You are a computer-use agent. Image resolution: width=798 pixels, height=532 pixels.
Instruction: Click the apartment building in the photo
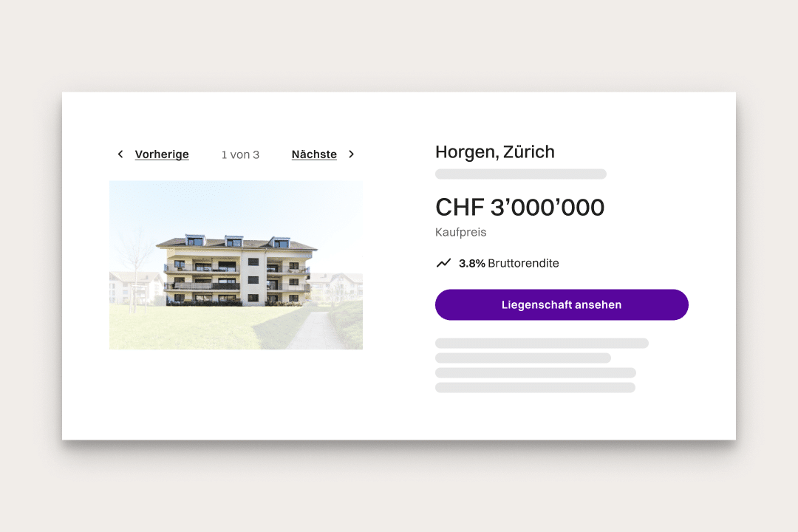(237, 270)
